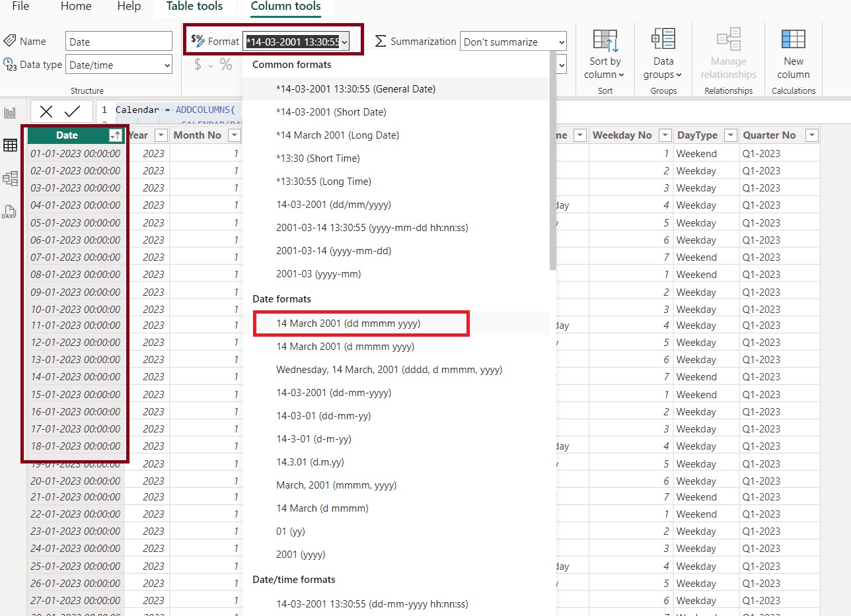This screenshot has height=616, width=851.
Task: Open the DayType column filter dropdown
Action: pyautogui.click(x=730, y=135)
